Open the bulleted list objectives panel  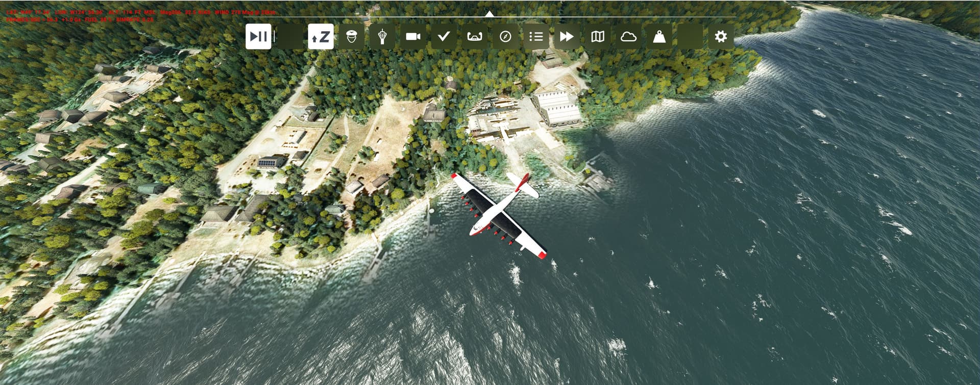[x=536, y=36]
